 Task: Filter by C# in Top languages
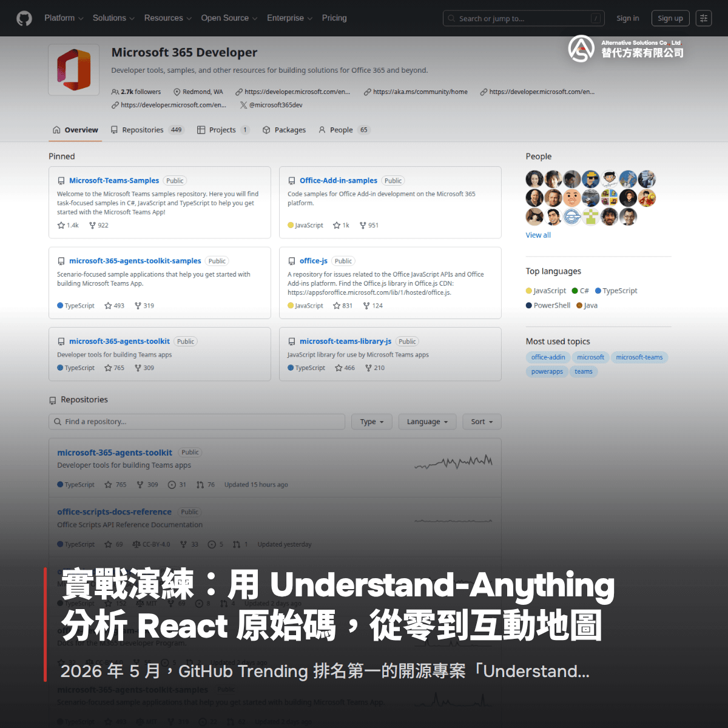click(x=581, y=291)
